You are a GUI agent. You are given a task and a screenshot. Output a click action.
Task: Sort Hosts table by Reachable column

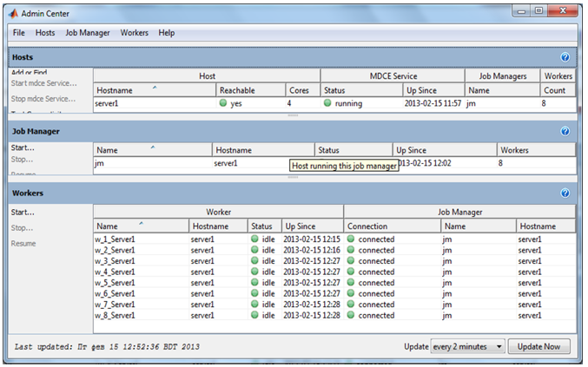pos(251,90)
